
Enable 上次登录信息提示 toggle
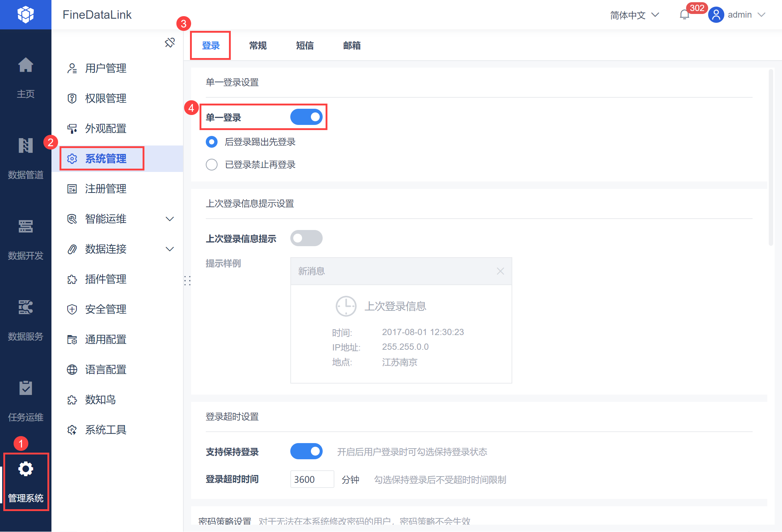306,238
